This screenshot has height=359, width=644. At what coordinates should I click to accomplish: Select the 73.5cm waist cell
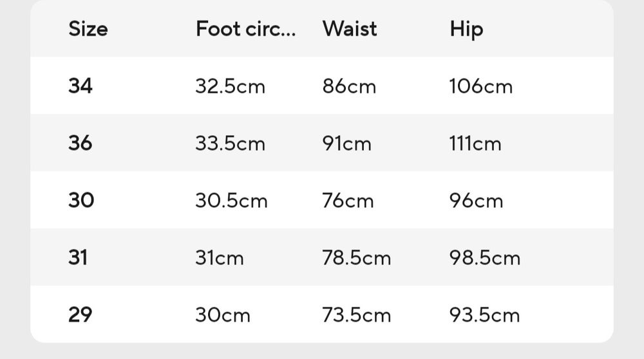pyautogui.click(x=356, y=315)
